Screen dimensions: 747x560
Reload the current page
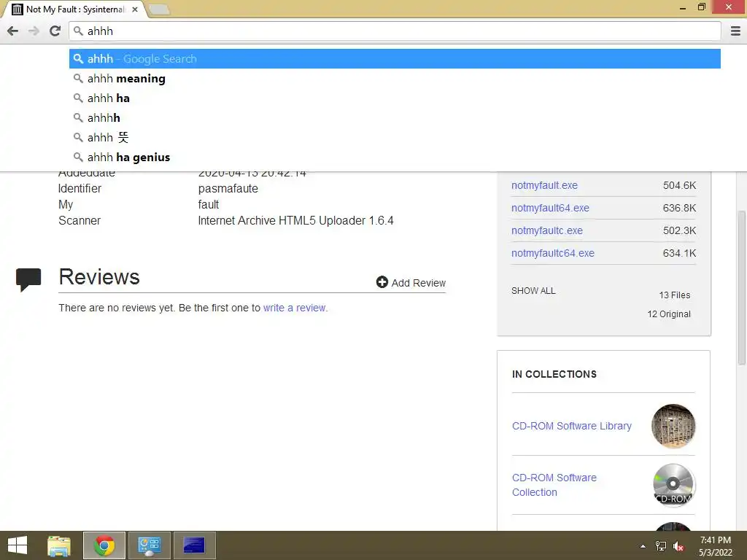(x=55, y=31)
